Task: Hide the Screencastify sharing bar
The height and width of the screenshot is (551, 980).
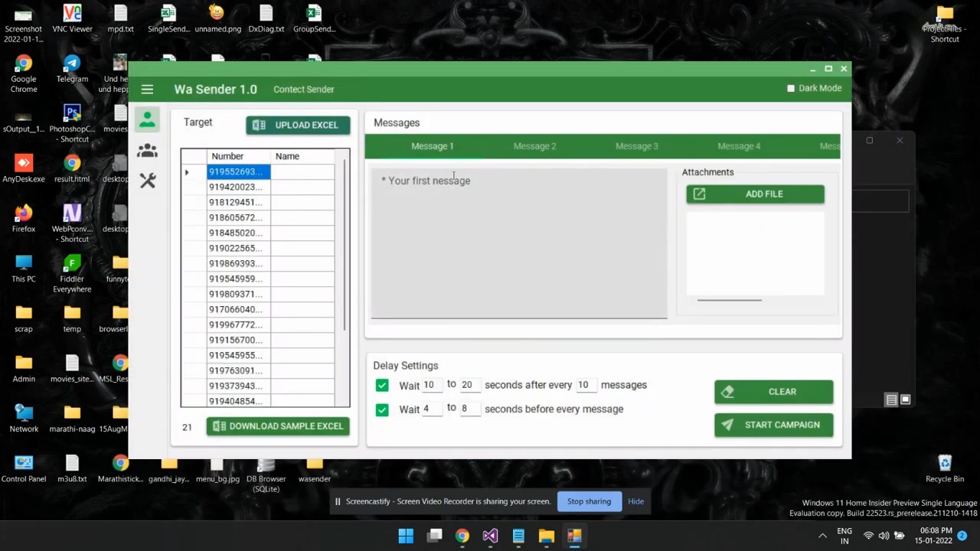Action: (635, 501)
